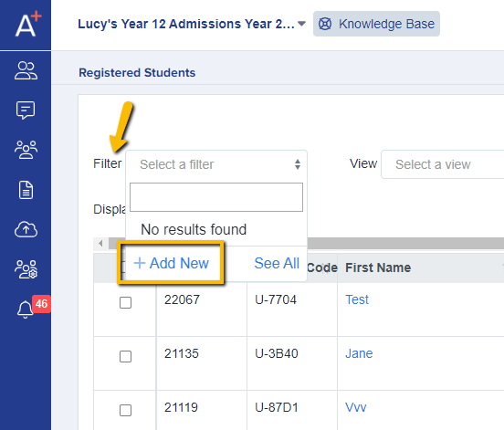Tick the checkbox for student 21135
This screenshot has height=430, width=504.
pos(125,356)
